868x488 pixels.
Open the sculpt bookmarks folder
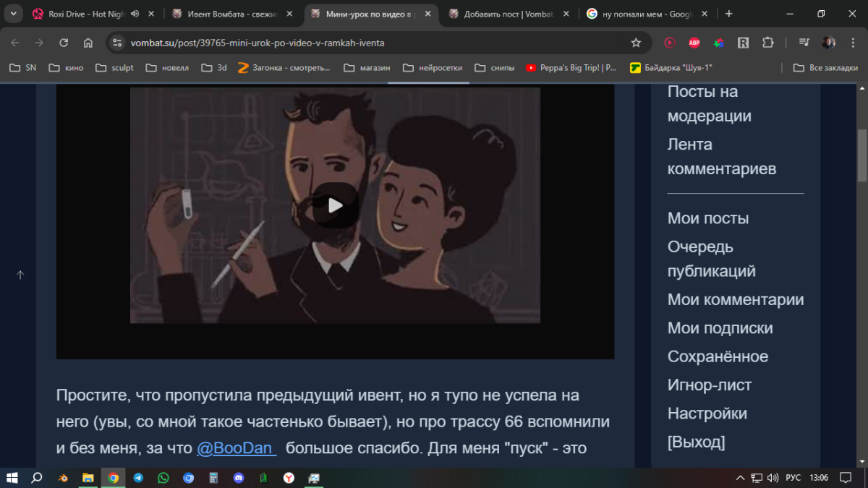click(114, 68)
